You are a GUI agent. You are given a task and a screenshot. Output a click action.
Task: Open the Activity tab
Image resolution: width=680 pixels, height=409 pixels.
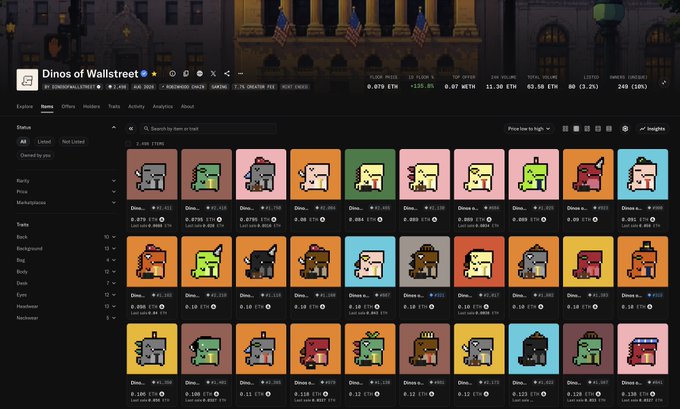coord(136,107)
